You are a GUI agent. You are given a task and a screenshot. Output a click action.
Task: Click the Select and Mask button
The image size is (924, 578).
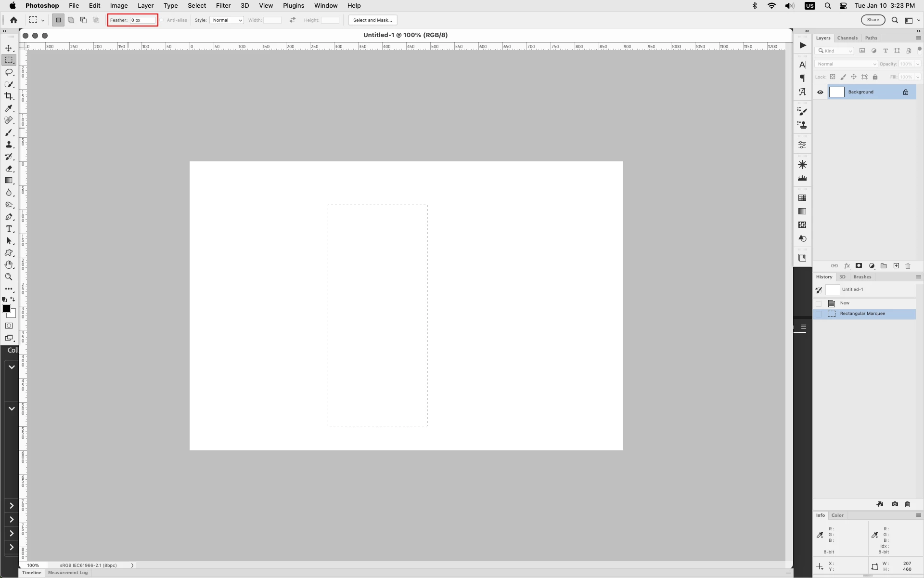click(x=372, y=20)
